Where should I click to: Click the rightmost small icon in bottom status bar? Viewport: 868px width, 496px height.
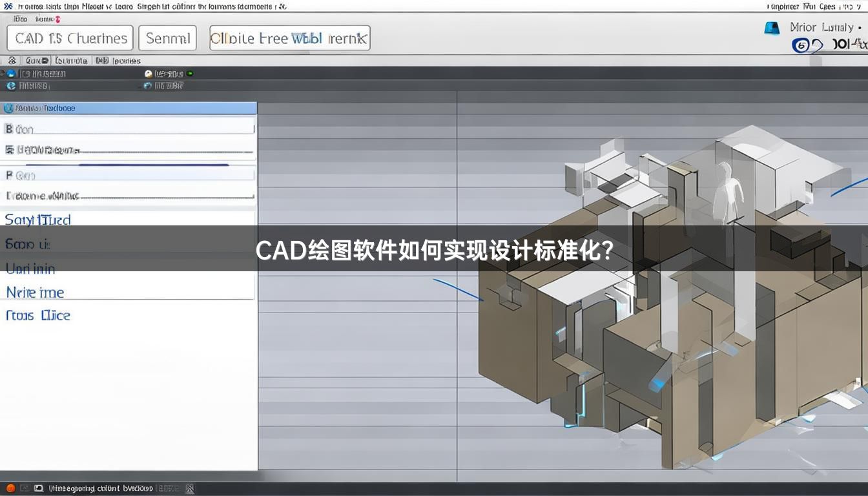(190, 489)
